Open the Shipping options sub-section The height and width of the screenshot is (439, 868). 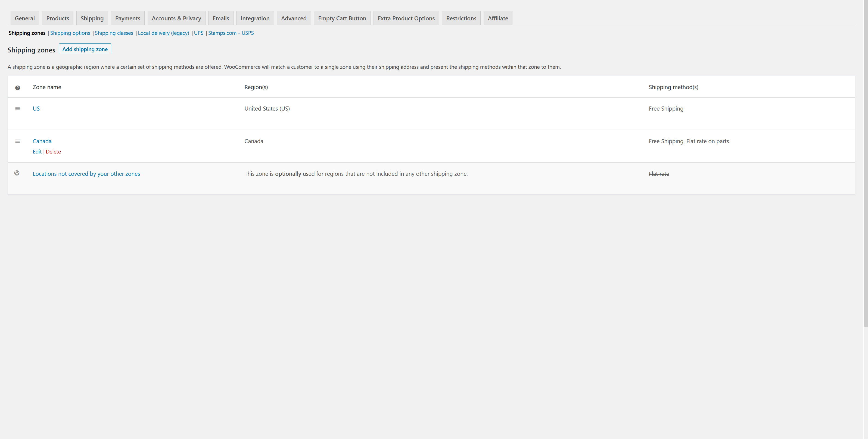[x=70, y=33]
